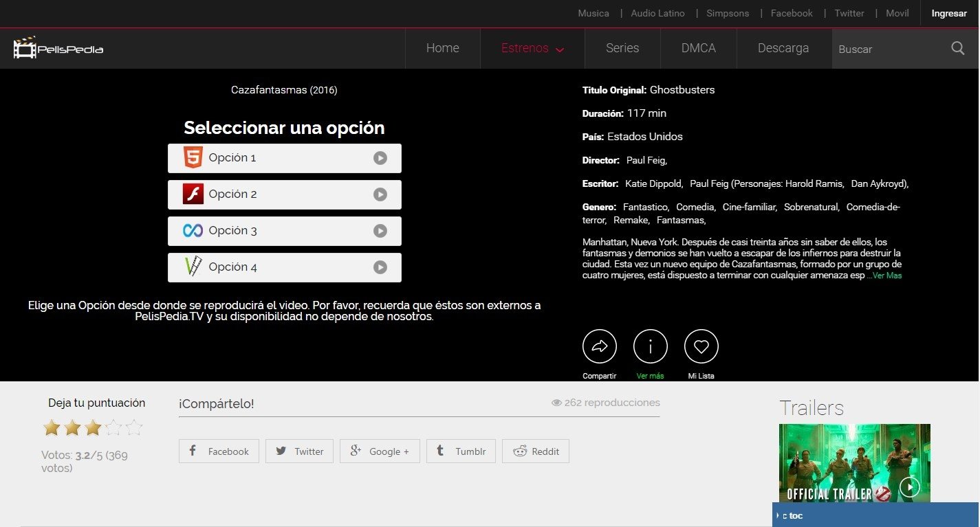Click the Katie Dippold writer link
Screen dimensions: 980x527
(653, 183)
